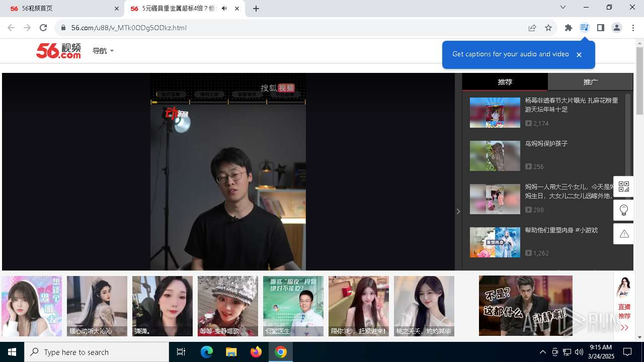Image resolution: width=644 pixels, height=362 pixels.
Task: Select the 推广 tab in sidebar
Action: click(591, 82)
